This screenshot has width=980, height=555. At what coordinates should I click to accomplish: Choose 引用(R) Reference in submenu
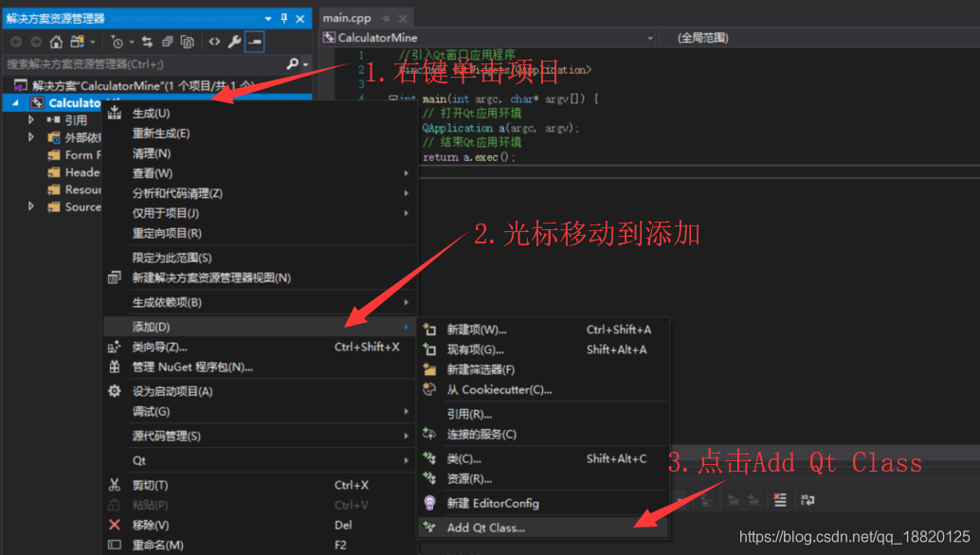coord(543,414)
